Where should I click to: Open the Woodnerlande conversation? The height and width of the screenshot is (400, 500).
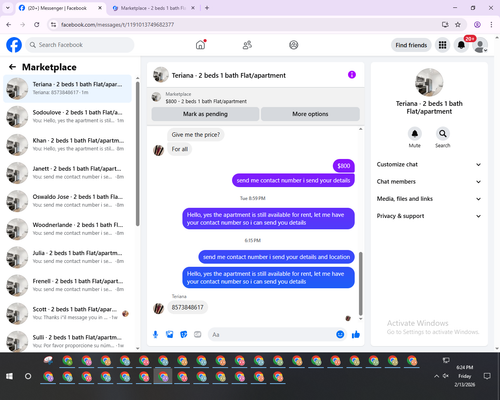pos(67,229)
